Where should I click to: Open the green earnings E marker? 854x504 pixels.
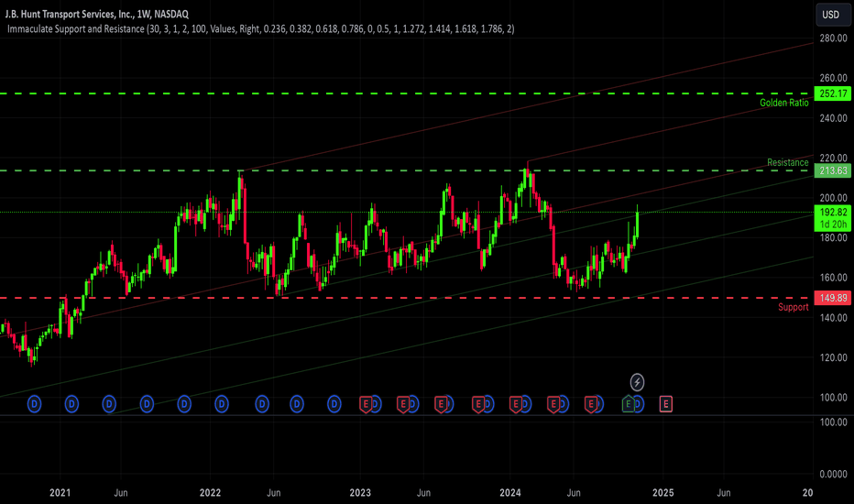628,404
